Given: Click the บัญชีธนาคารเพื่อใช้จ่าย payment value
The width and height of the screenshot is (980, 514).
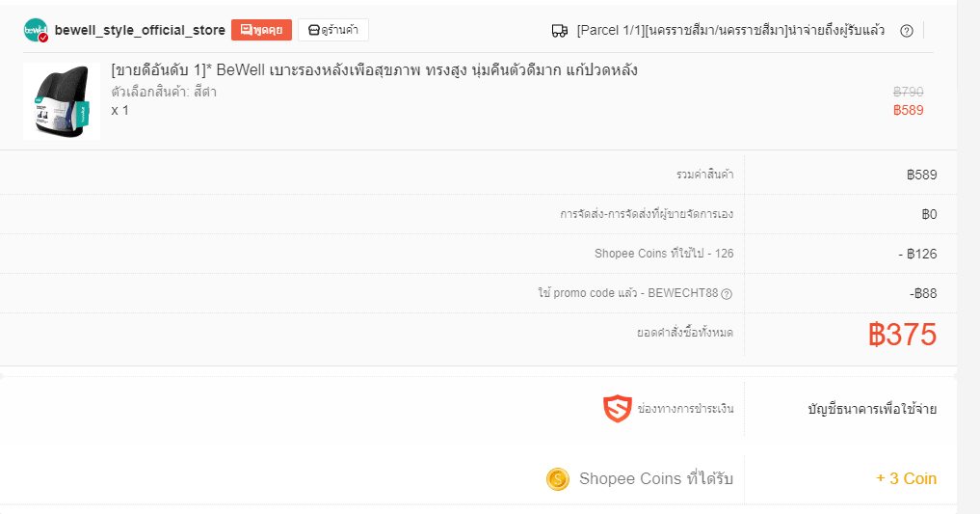Looking at the screenshot, I should click(x=872, y=409).
